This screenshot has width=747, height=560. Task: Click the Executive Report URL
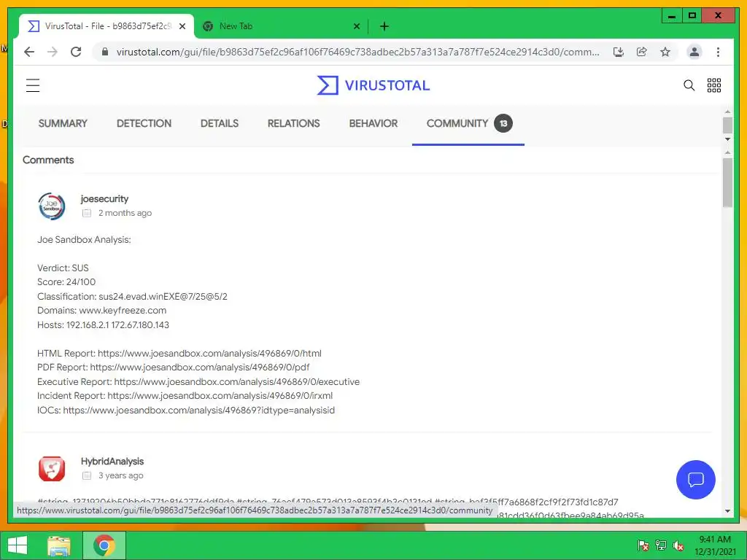click(x=237, y=381)
